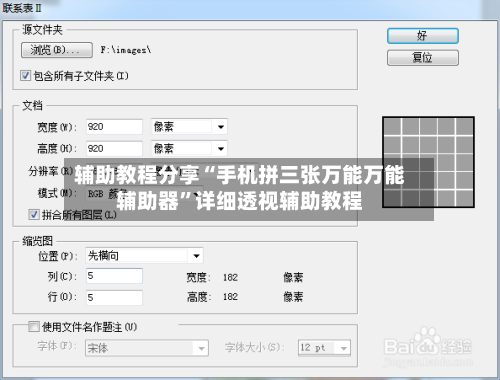The image size is (500, 380).
Task: Click the 高度(H) input field
Action: [114, 148]
